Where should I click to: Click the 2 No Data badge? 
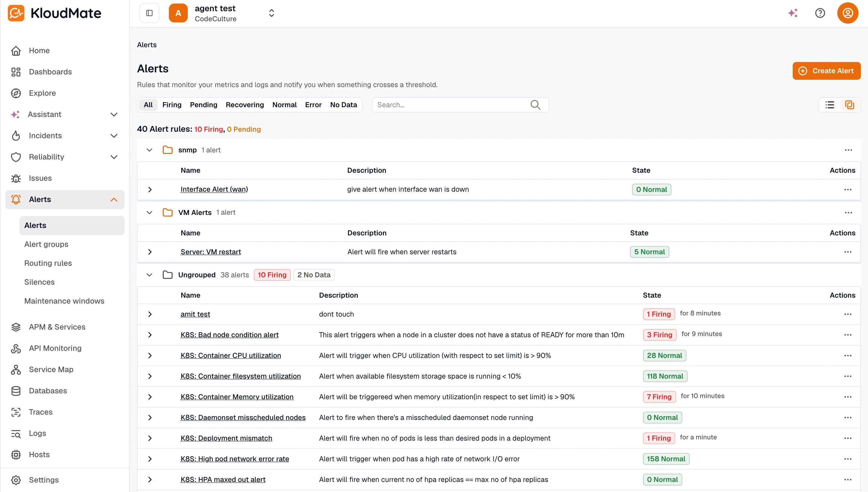point(314,275)
